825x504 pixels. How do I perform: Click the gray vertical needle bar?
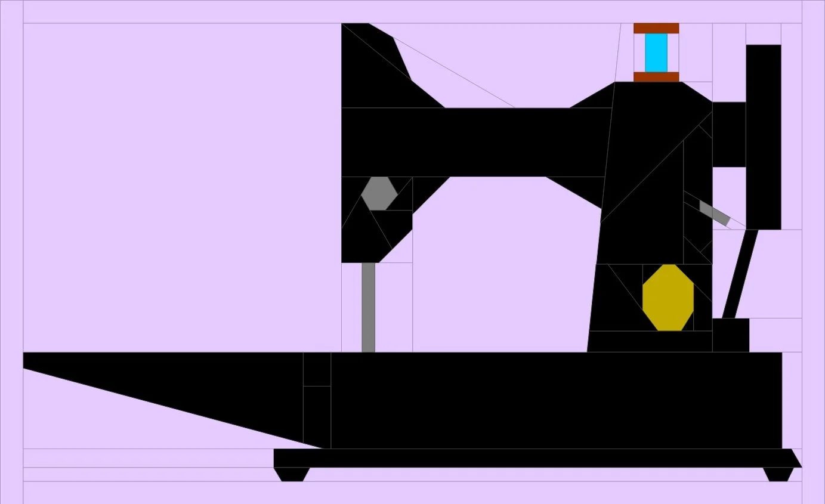pos(369,307)
